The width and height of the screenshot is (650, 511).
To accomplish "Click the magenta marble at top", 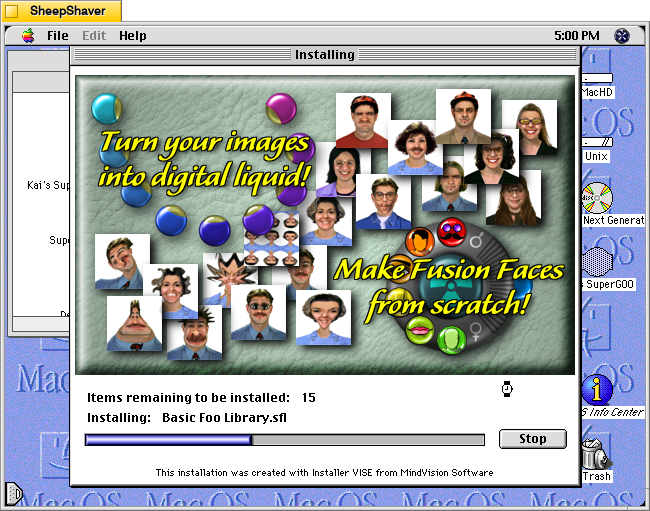I will 281,109.
